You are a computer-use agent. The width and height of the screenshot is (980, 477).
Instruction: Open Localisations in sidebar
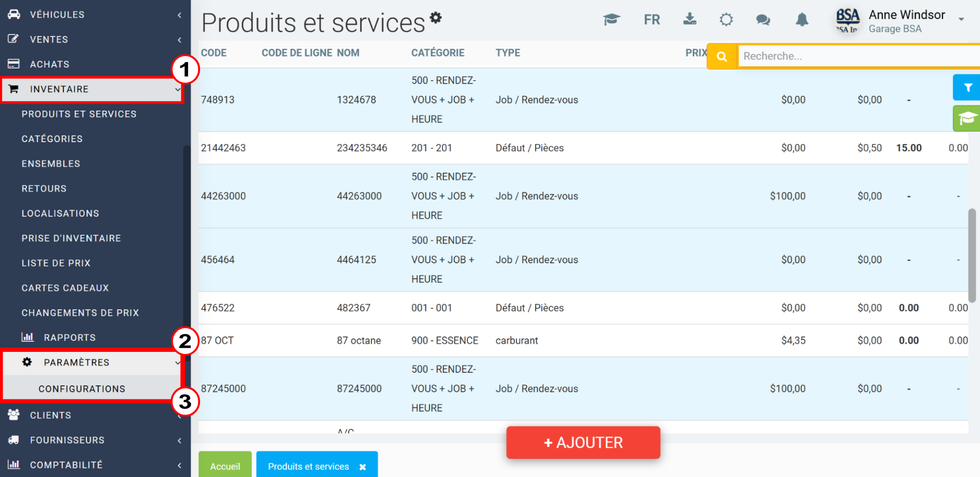(61, 213)
